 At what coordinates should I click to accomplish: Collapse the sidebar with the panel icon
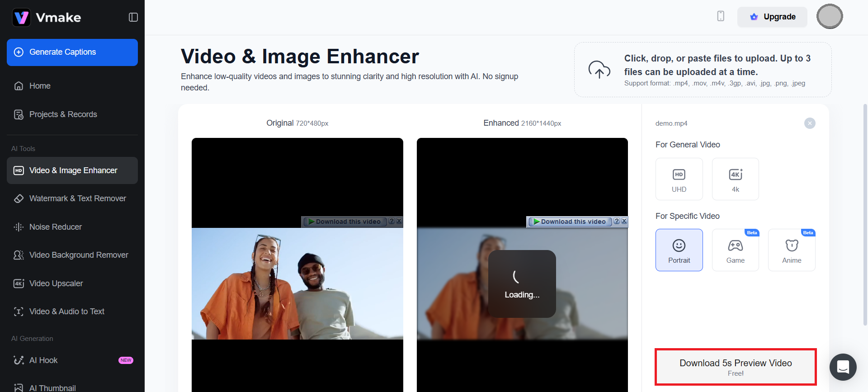(133, 17)
